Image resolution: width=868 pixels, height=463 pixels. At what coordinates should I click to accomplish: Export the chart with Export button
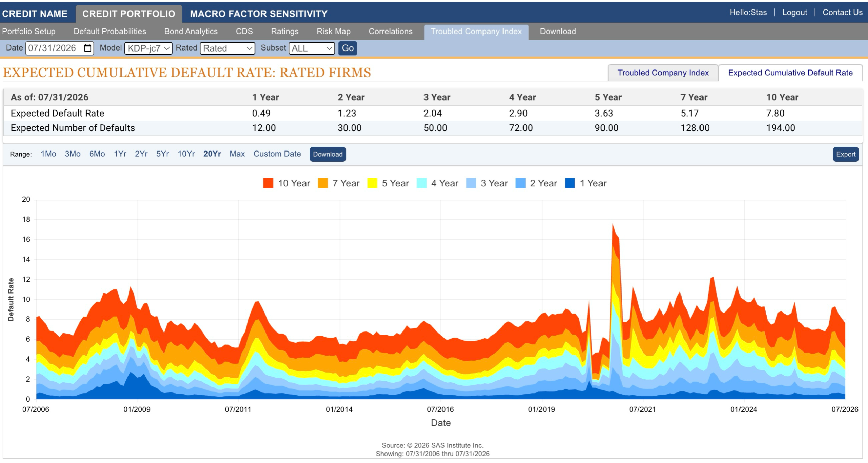846,154
